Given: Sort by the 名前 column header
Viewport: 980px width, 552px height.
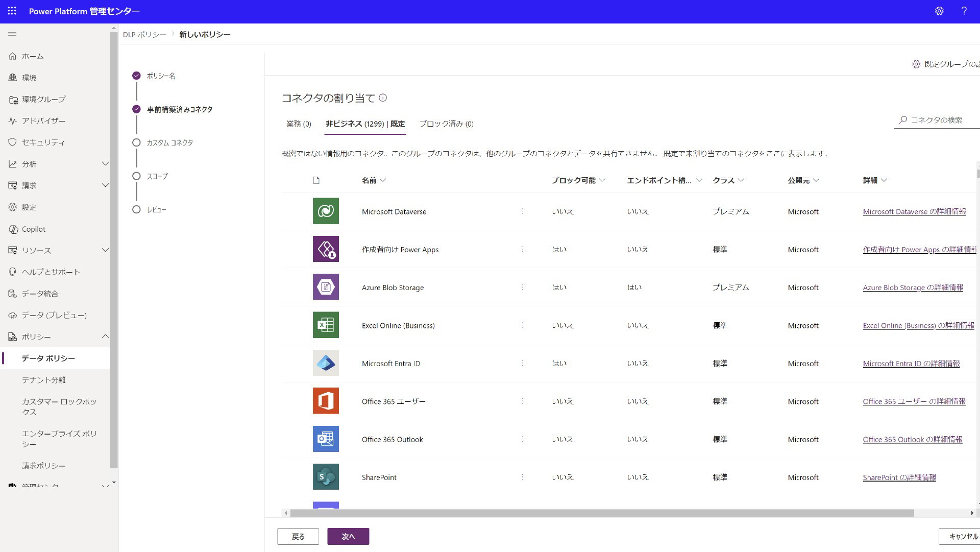Looking at the screenshot, I should [x=374, y=180].
